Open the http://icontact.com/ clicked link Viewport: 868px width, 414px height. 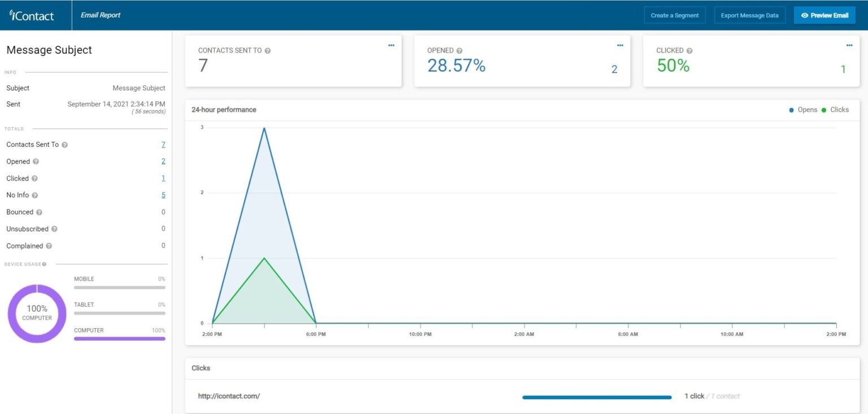[x=228, y=396]
